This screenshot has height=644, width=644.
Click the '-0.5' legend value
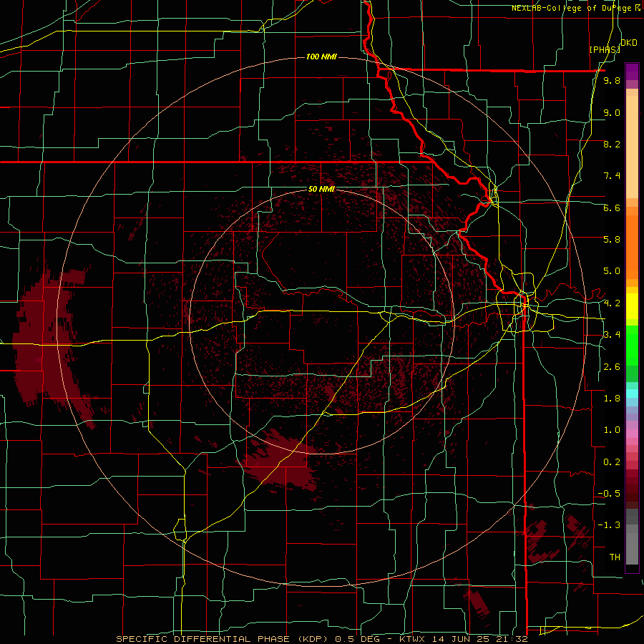click(610, 494)
